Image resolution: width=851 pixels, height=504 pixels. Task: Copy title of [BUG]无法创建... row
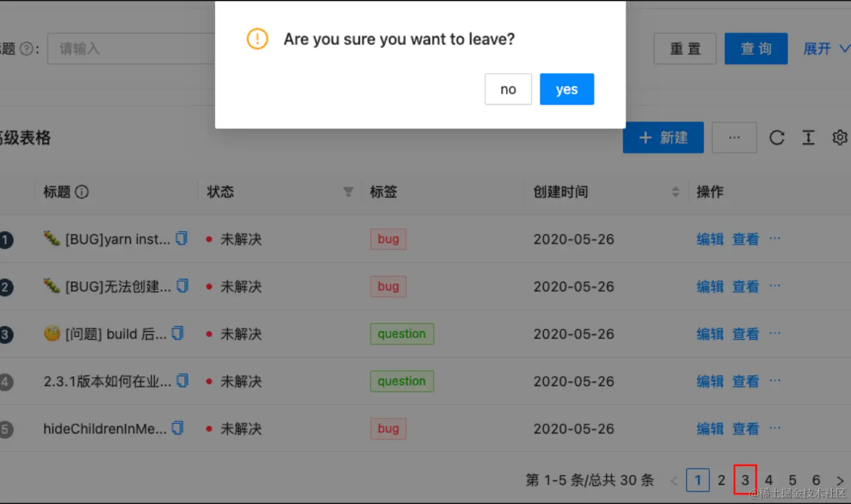(182, 285)
